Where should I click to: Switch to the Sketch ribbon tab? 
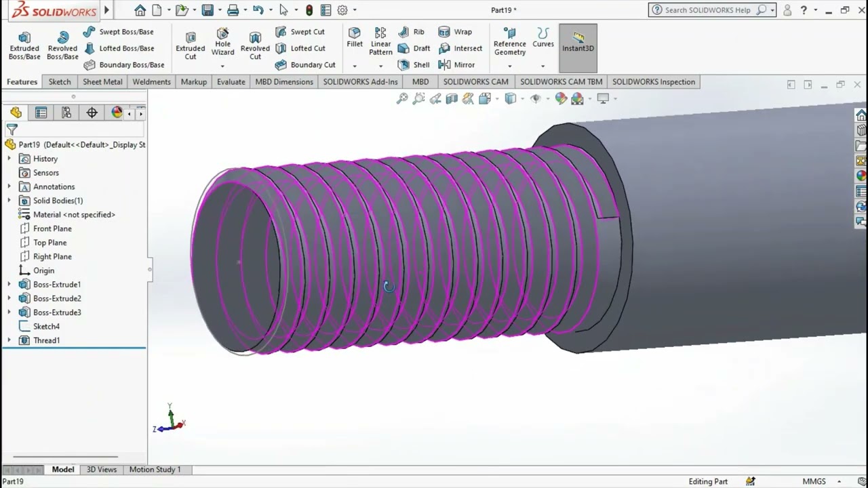pos(60,82)
